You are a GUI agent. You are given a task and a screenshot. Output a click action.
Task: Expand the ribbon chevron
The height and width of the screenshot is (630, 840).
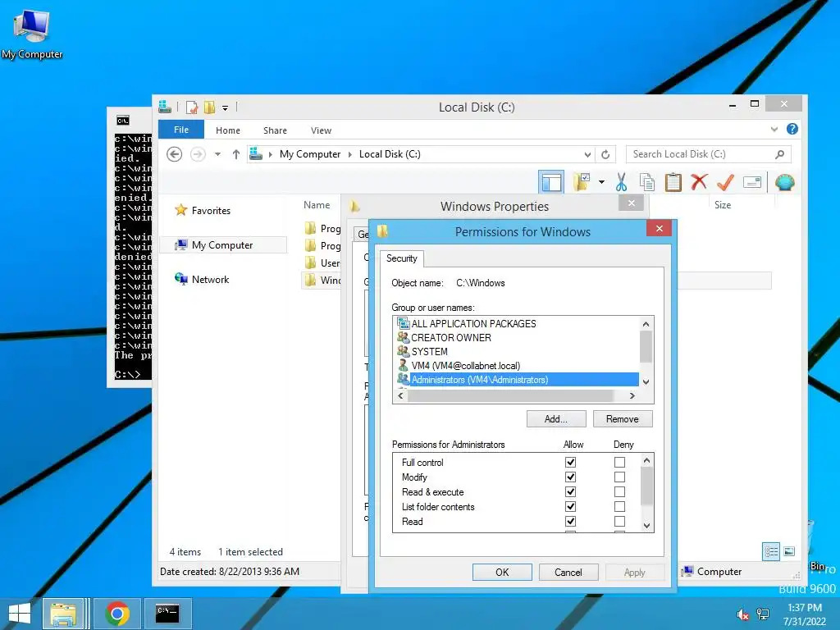774,129
